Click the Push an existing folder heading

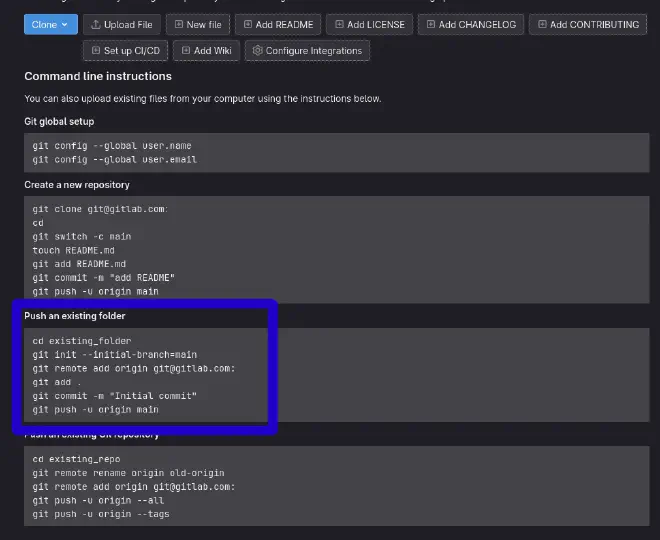pyautogui.click(x=75, y=316)
